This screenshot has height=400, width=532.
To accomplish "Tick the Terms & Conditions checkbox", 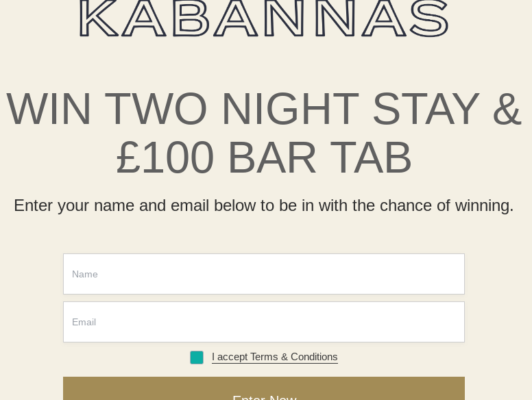I will tap(197, 358).
